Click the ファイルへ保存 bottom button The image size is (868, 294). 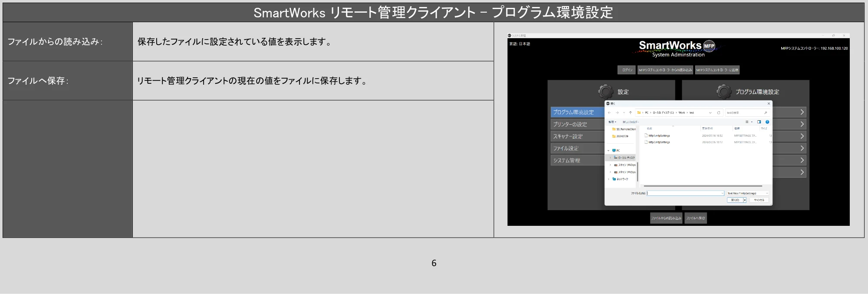[696, 218]
